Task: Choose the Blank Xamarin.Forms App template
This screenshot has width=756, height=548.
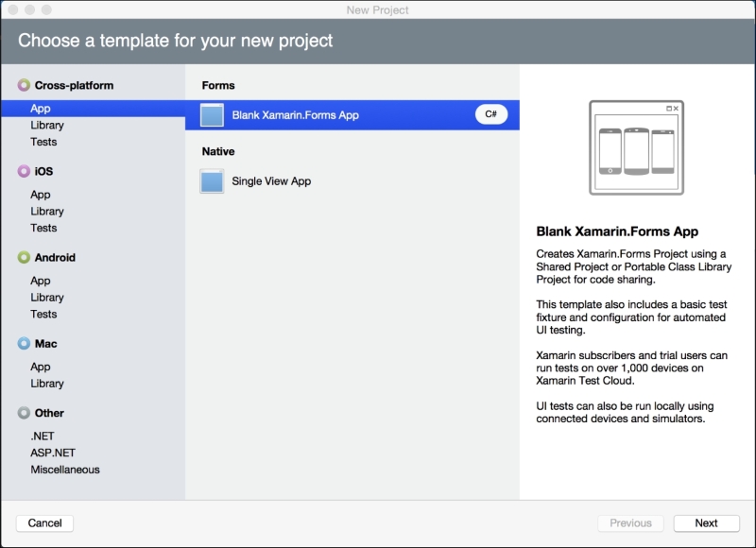Action: point(352,115)
